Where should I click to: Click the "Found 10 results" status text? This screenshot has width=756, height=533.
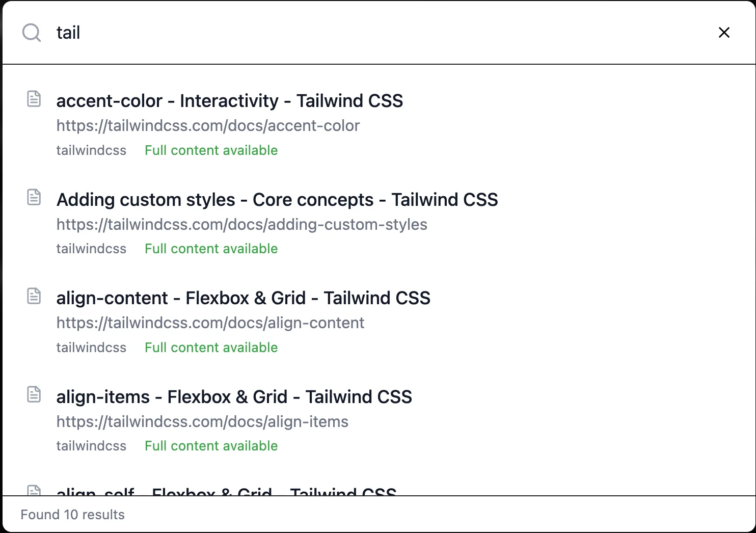[72, 515]
